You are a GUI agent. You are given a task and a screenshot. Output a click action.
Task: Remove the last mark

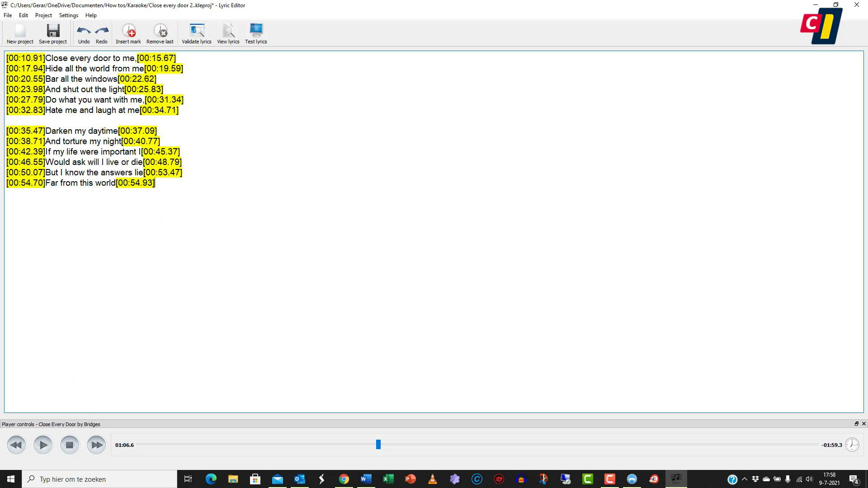[160, 33]
